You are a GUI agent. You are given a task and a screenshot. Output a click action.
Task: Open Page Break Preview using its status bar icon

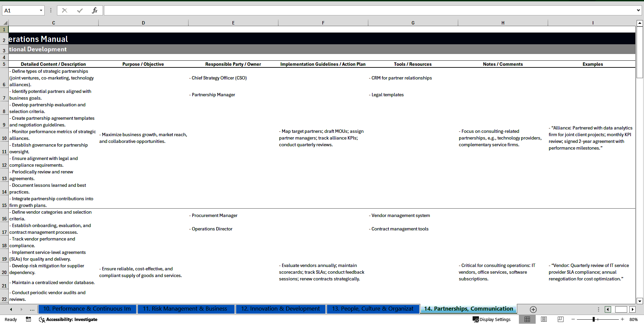point(560,319)
